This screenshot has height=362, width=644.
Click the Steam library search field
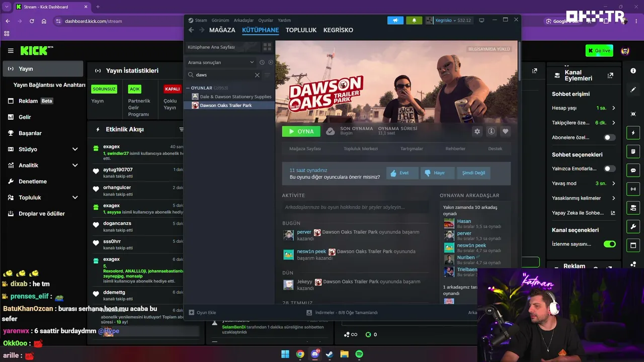[x=224, y=75]
